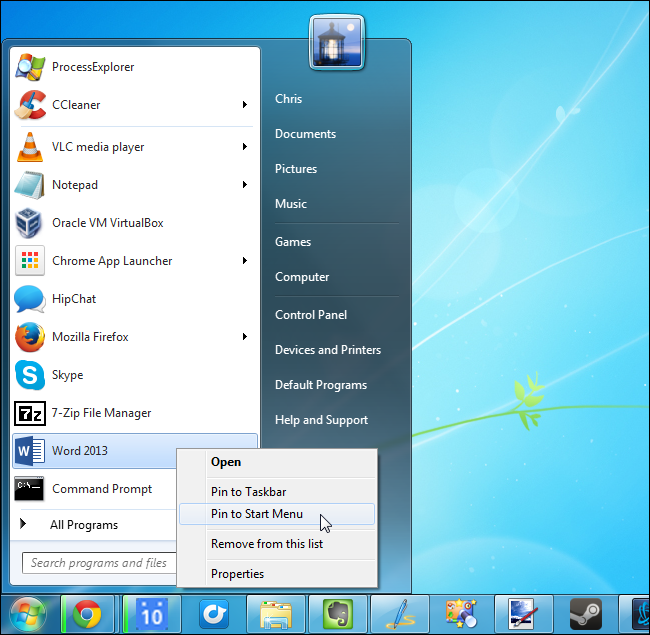Open Default Programs

click(x=321, y=385)
